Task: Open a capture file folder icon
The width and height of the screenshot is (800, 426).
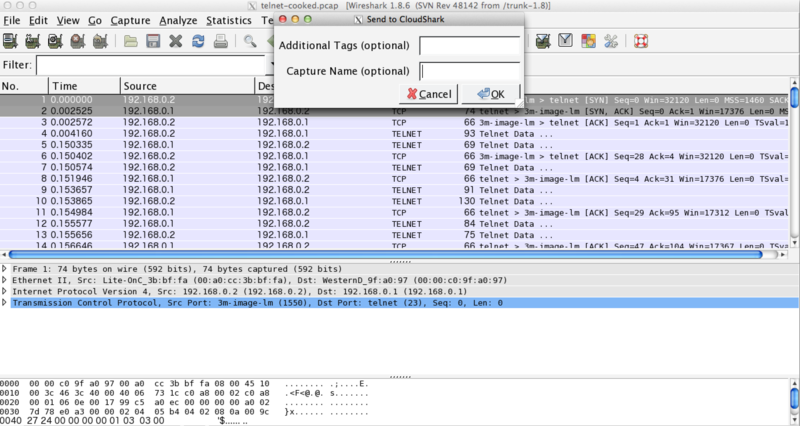Action: [131, 41]
